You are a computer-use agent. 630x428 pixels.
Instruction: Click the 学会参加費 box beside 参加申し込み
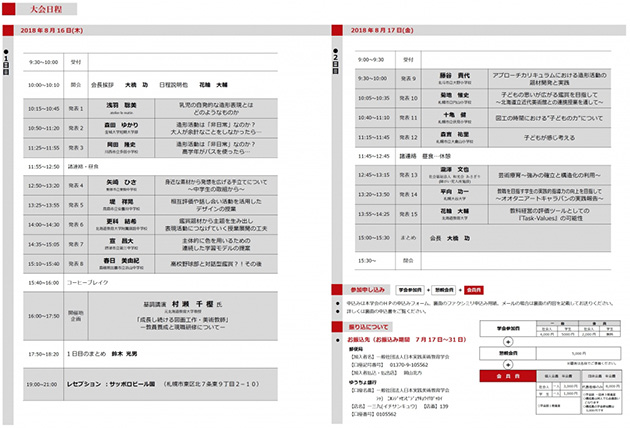410,290
